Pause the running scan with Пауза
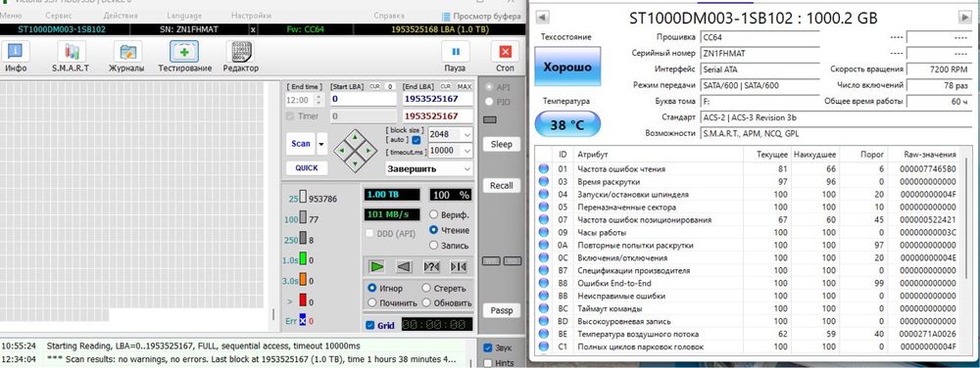The image size is (980, 368). click(x=455, y=56)
